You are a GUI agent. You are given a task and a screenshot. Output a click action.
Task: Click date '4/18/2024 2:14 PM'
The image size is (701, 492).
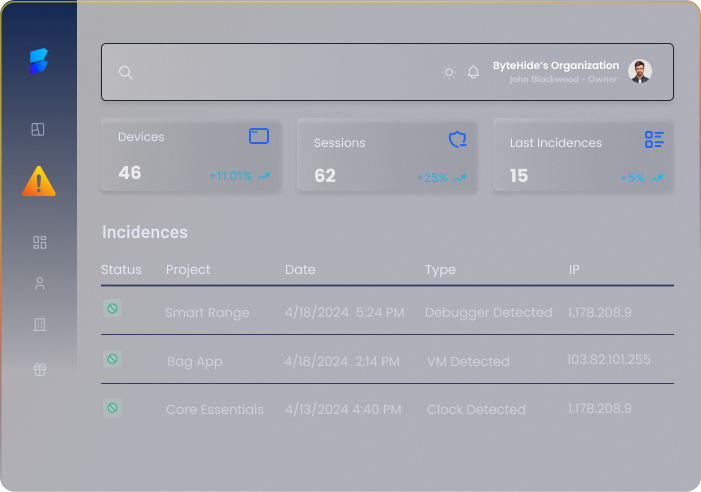click(x=342, y=361)
